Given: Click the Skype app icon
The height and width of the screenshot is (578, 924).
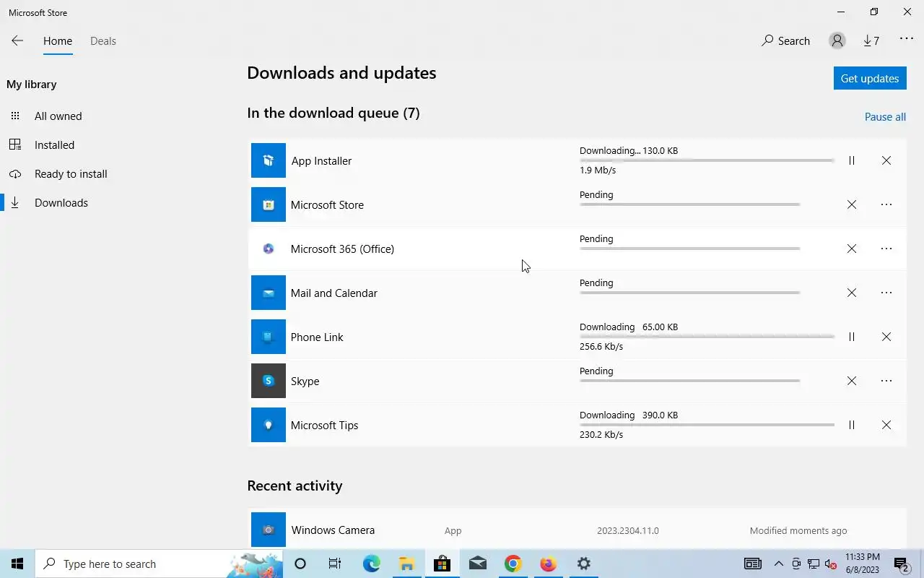Looking at the screenshot, I should [x=269, y=381].
